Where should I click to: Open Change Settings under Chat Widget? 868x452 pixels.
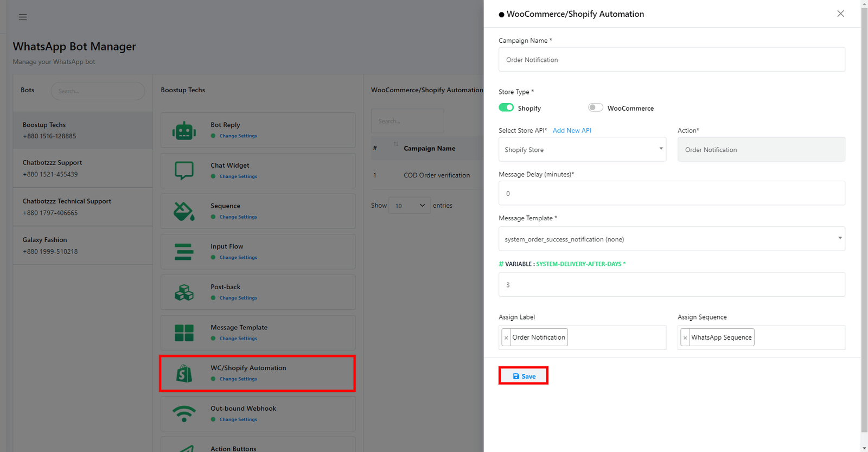coord(238,176)
